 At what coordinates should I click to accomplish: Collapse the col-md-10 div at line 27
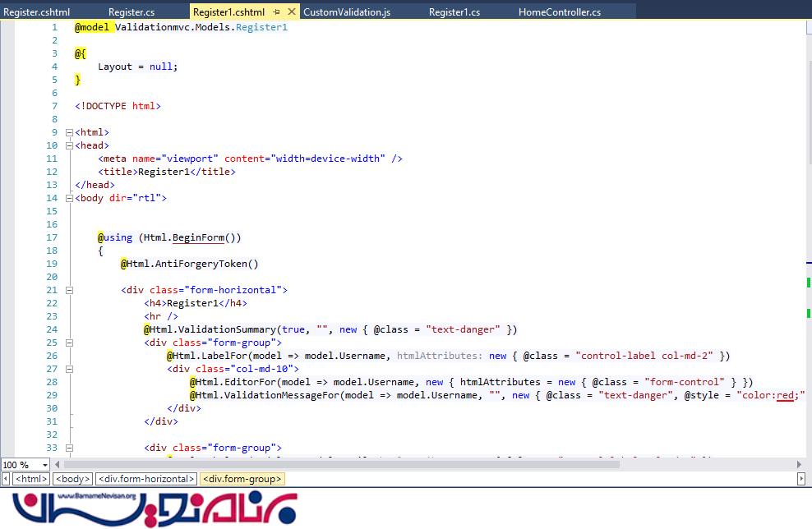click(x=69, y=369)
